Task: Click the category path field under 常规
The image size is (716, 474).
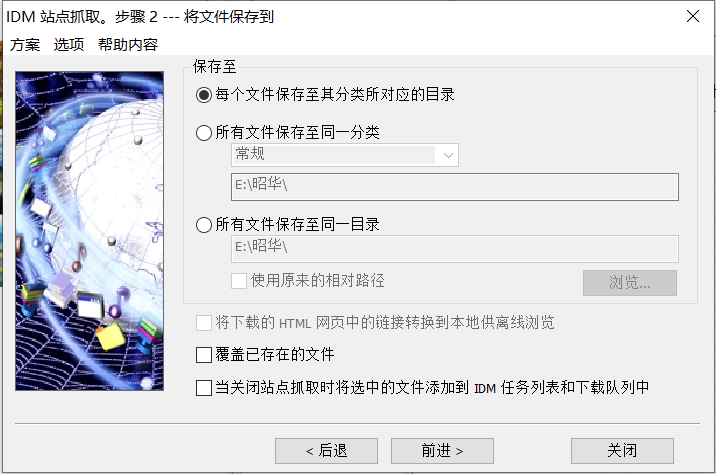Action: (x=455, y=186)
